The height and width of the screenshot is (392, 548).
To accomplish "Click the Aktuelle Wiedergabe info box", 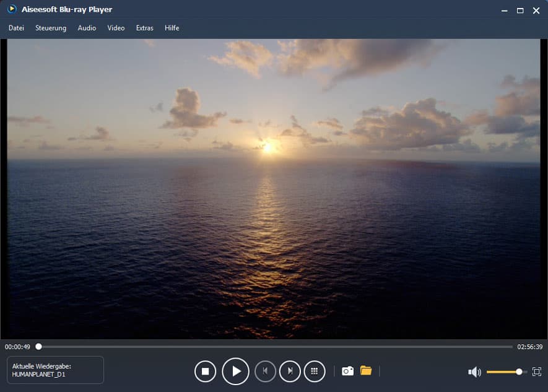I will [x=55, y=370].
